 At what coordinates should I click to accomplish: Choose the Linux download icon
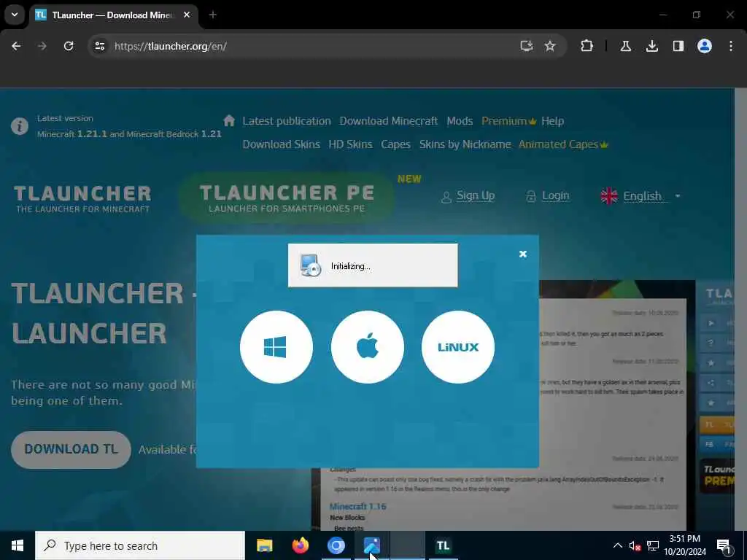point(458,346)
